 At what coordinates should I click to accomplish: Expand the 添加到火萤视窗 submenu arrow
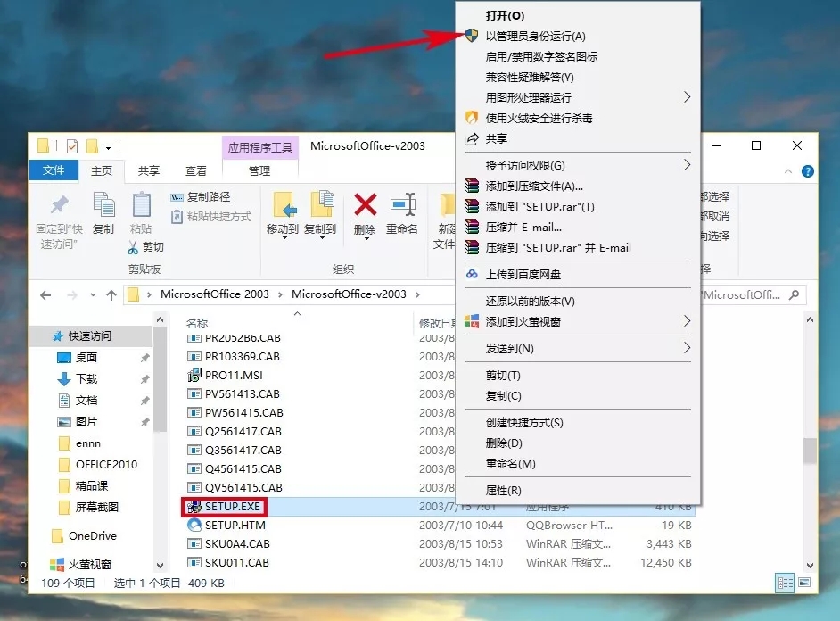click(687, 321)
